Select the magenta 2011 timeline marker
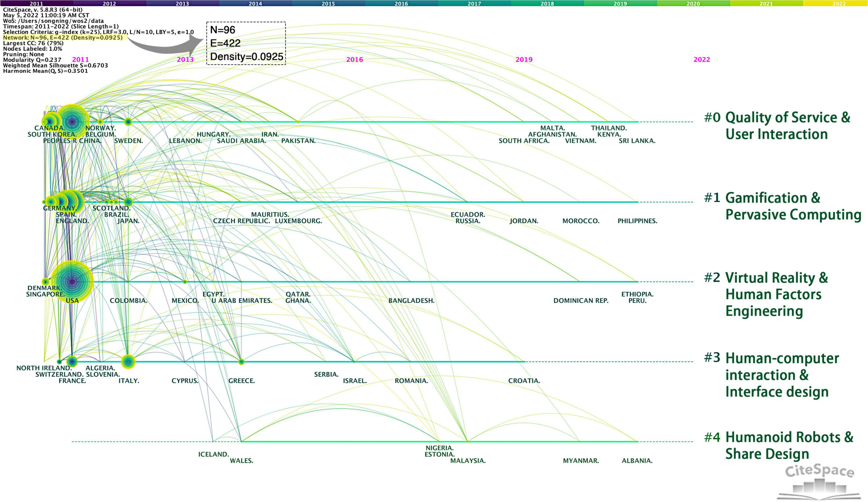868x502 pixels. 80,59
